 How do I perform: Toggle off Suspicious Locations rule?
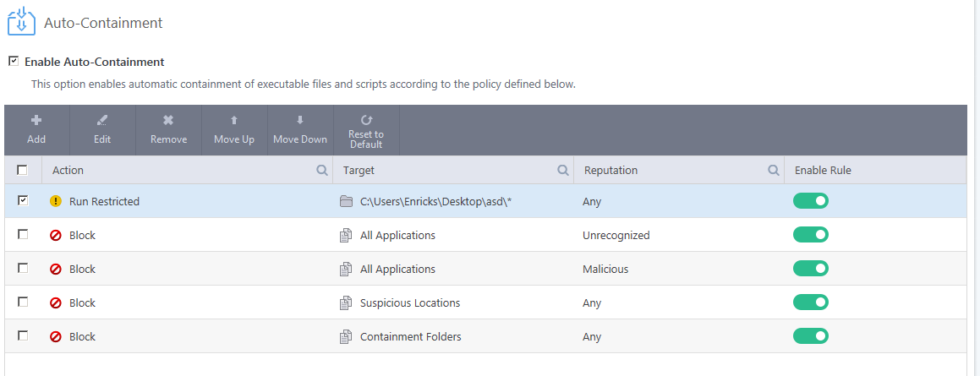coord(810,302)
